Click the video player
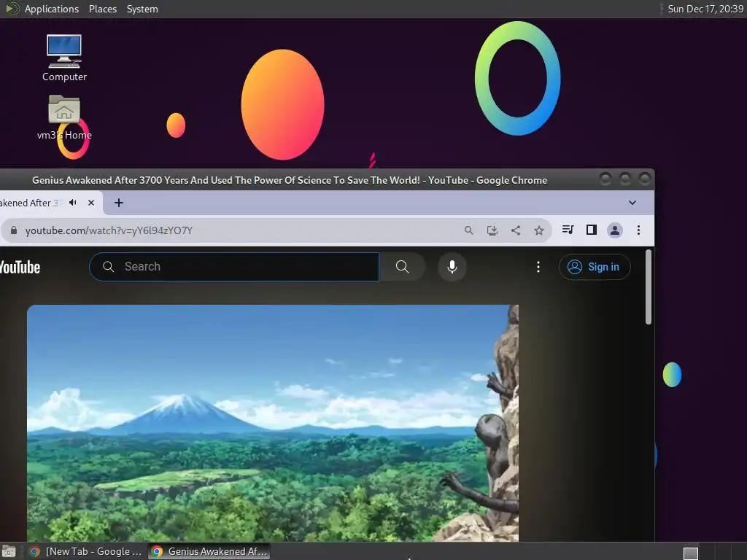This screenshot has height=560, width=747. [x=273, y=423]
